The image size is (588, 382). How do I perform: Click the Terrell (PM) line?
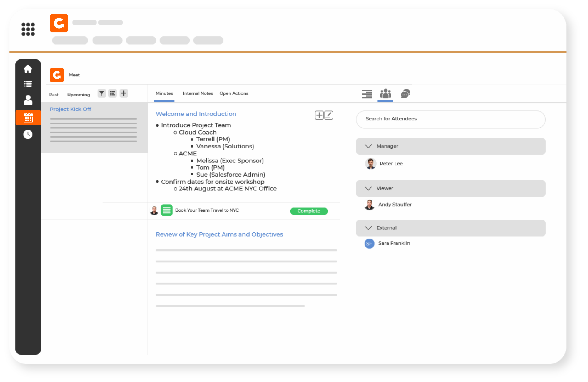point(213,139)
